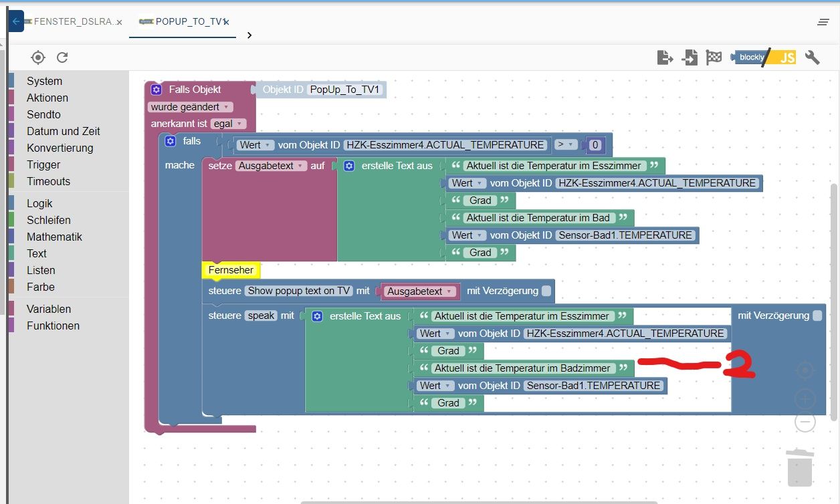
Task: Open settings with the wrench icon
Action: click(x=813, y=57)
